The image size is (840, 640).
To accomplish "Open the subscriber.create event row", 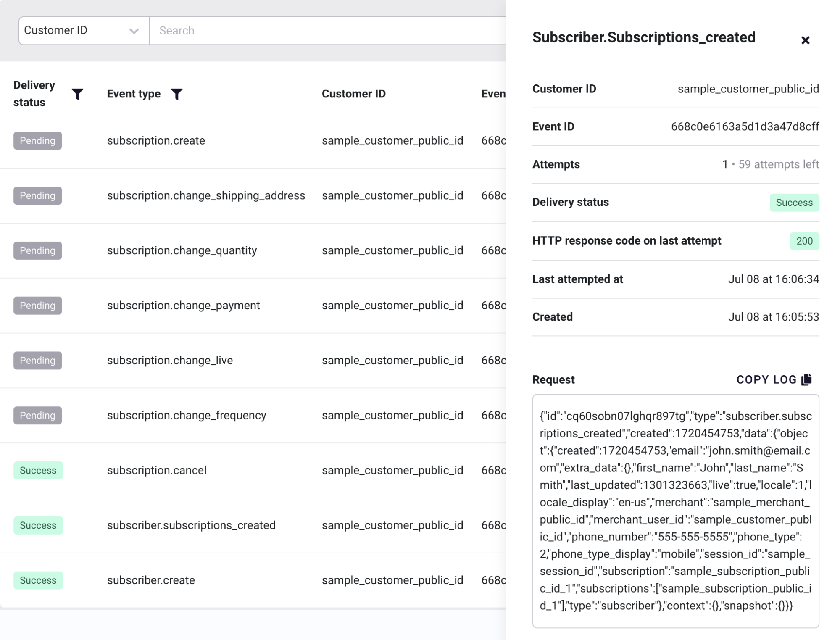I will point(253,580).
